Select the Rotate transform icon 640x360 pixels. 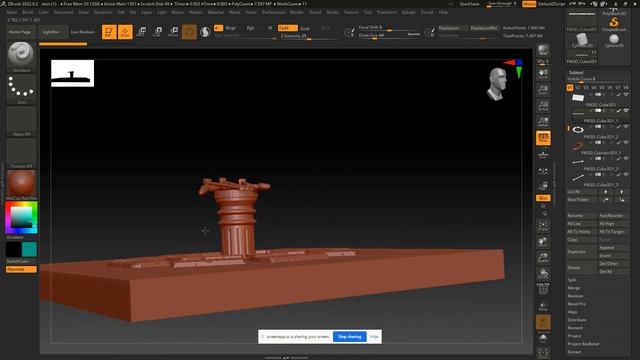[x=173, y=32]
